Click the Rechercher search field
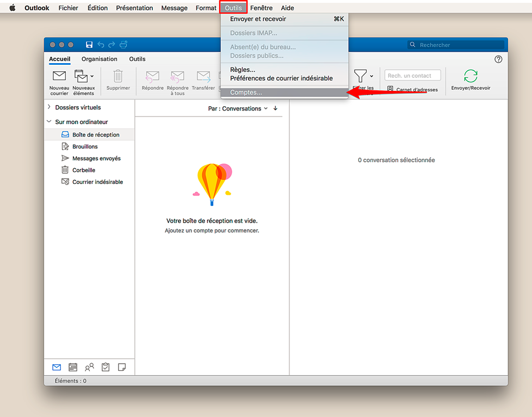 456,45
